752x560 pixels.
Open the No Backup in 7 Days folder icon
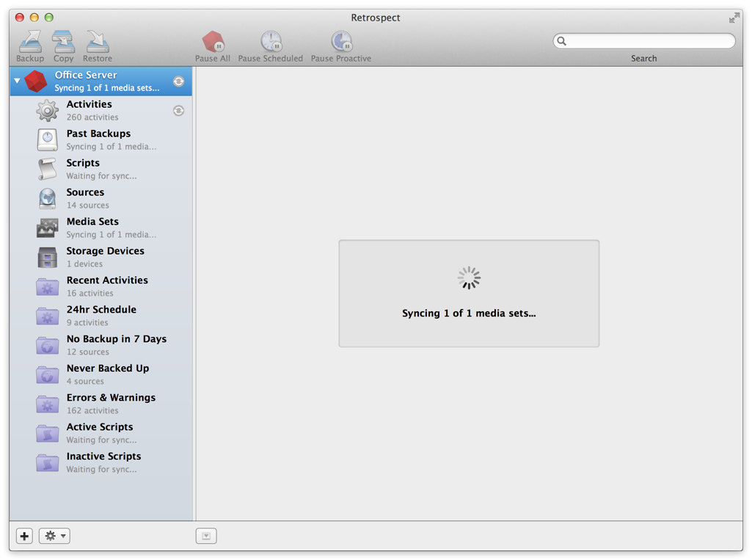[48, 346]
